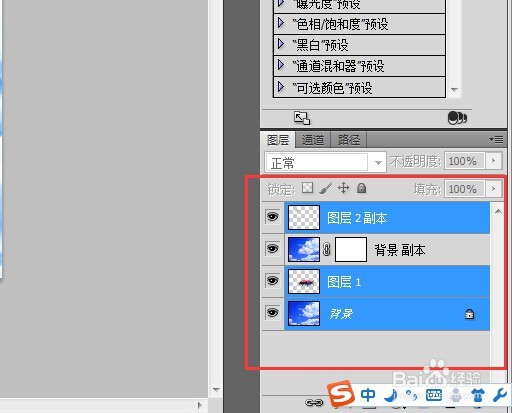512x413 pixels.
Task: Expand the "可选颜色"预设 group
Action: pos(281,87)
